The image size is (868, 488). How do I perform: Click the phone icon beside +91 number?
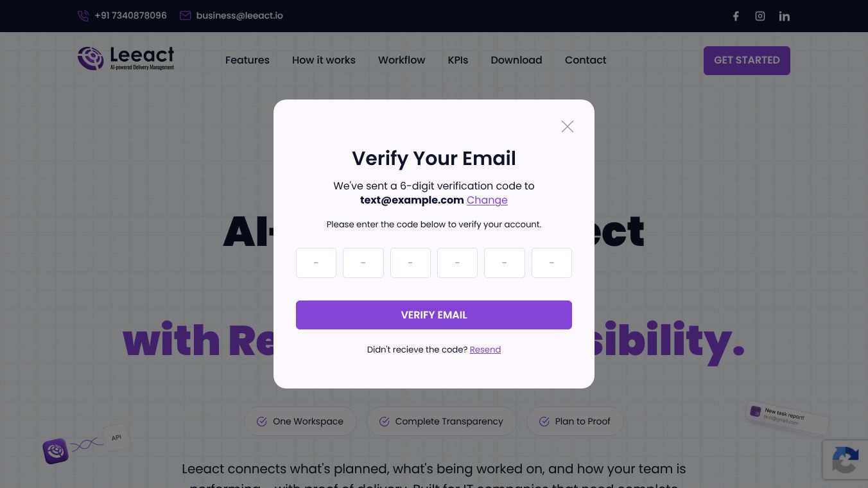pos(83,15)
